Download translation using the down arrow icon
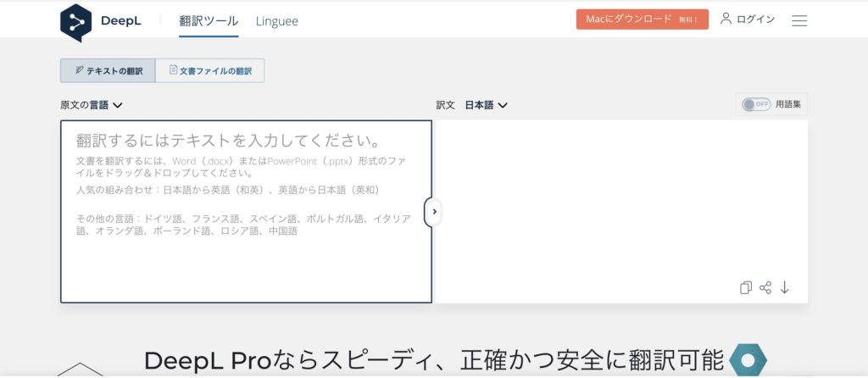 784,288
